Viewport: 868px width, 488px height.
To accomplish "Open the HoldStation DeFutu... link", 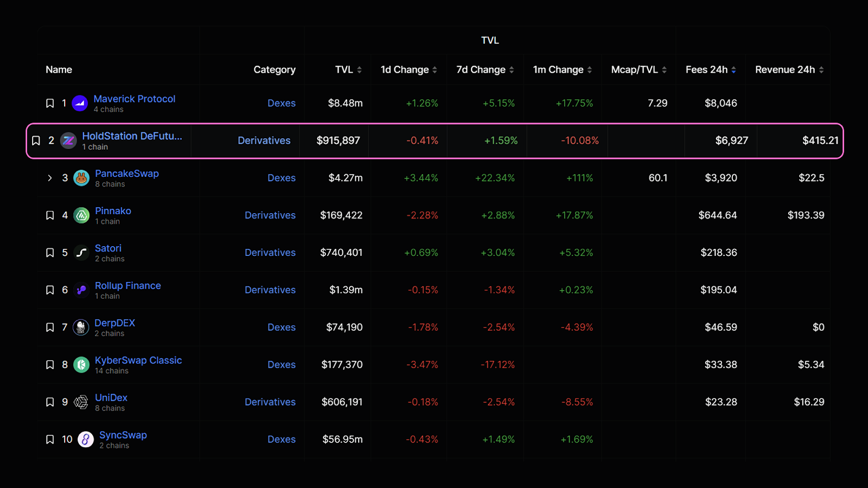I will (x=132, y=136).
